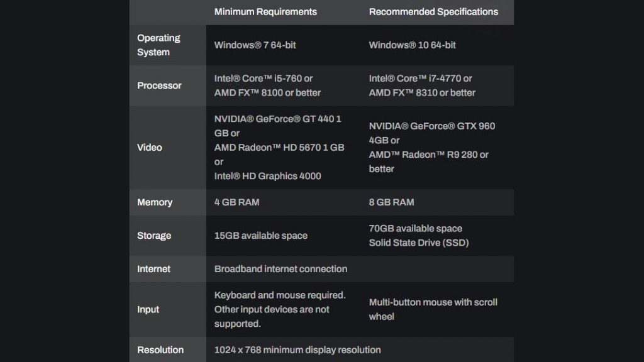Screen dimensions: 644x362
Task: Select the Operating System row label
Action: 158,45
